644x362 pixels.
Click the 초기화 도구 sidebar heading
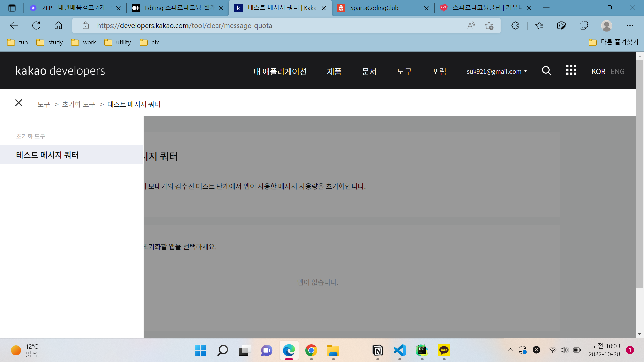point(31,136)
